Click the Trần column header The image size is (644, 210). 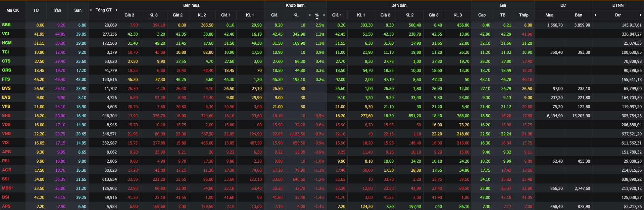[x=57, y=10]
